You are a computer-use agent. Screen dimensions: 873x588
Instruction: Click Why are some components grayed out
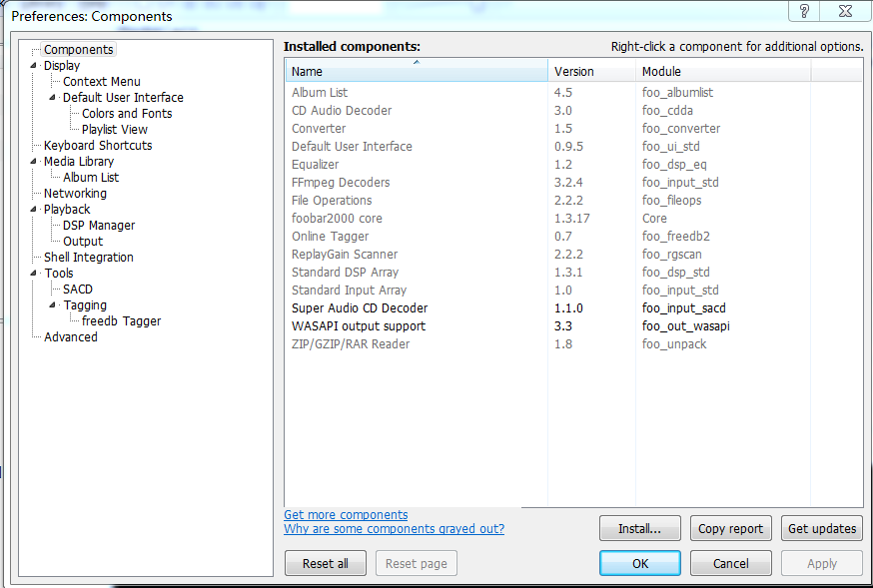[394, 529]
